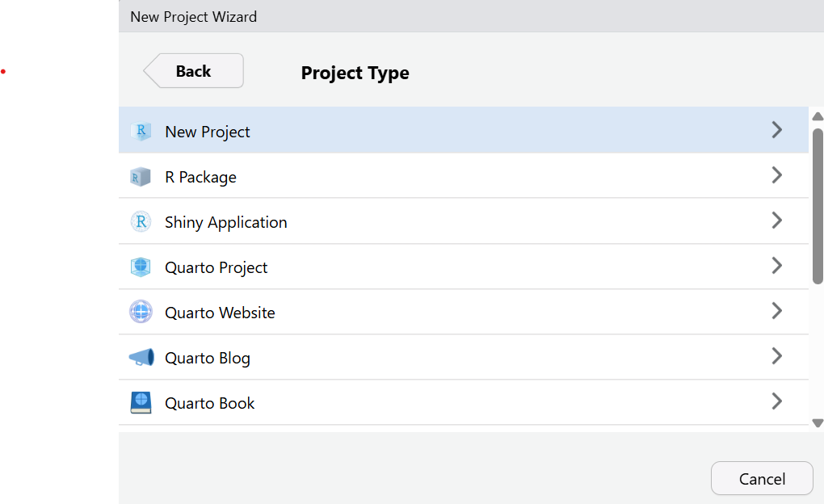Select the Quarto Project cube icon

[x=141, y=267]
